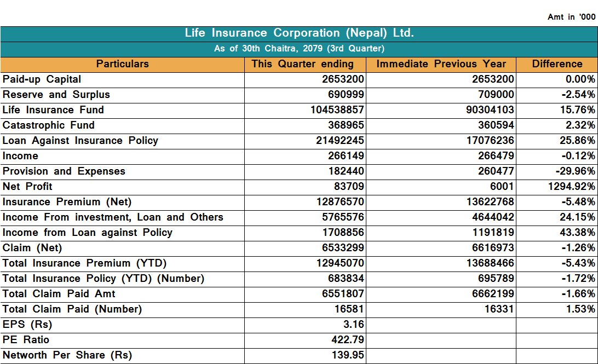Select the 'Paid-up Capital' row label
Image resolution: width=598 pixels, height=364 pixels.
click(x=42, y=79)
